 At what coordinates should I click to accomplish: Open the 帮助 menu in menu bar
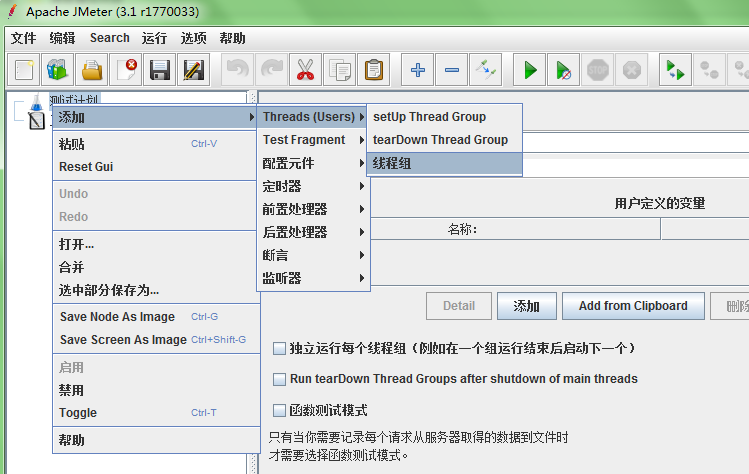pyautogui.click(x=233, y=38)
